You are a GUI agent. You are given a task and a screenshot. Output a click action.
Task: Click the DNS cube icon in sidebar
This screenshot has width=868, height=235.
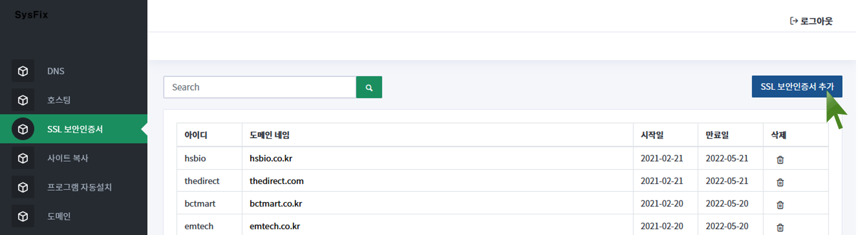[23, 71]
